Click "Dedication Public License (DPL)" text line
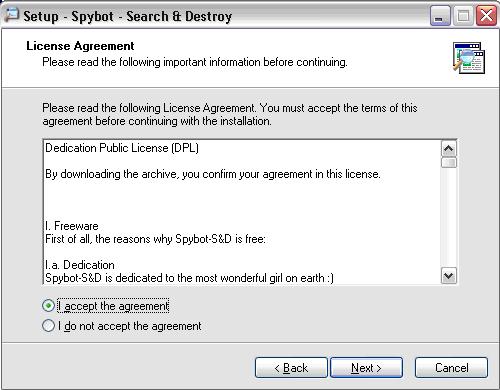This screenshot has width=500, height=390. point(122,148)
